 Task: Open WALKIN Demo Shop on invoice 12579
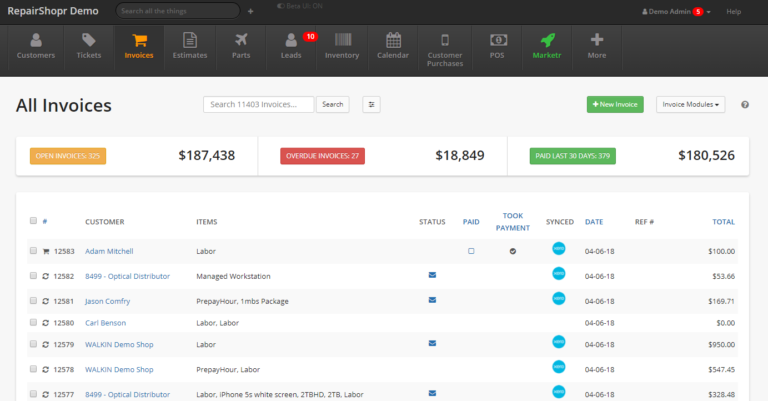[119, 344]
